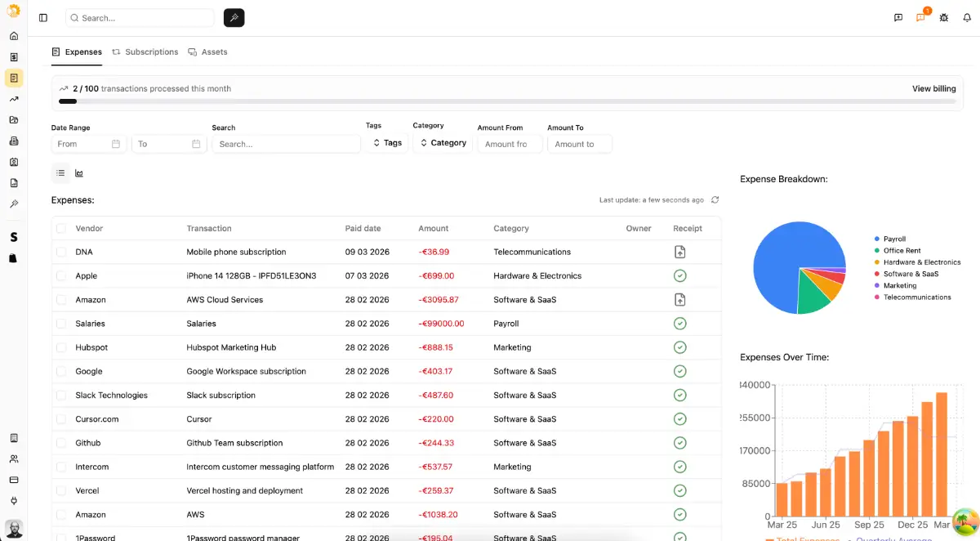Open the From date picker
Screen dimensions: 980x541
tap(89, 144)
